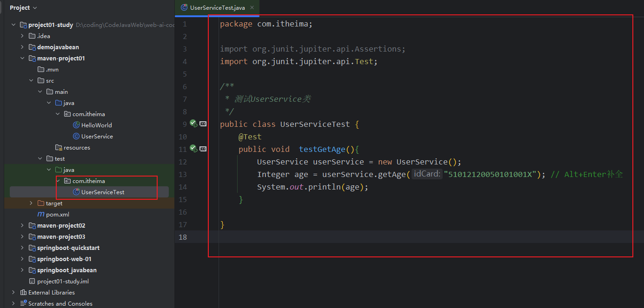Expand the springboot_javabean module
The image size is (644, 308).
(22, 270)
